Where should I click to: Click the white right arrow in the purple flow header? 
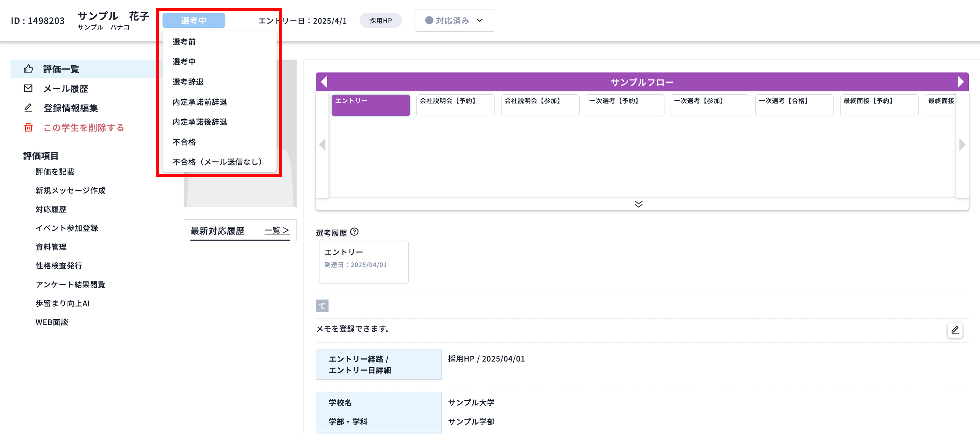960,82
